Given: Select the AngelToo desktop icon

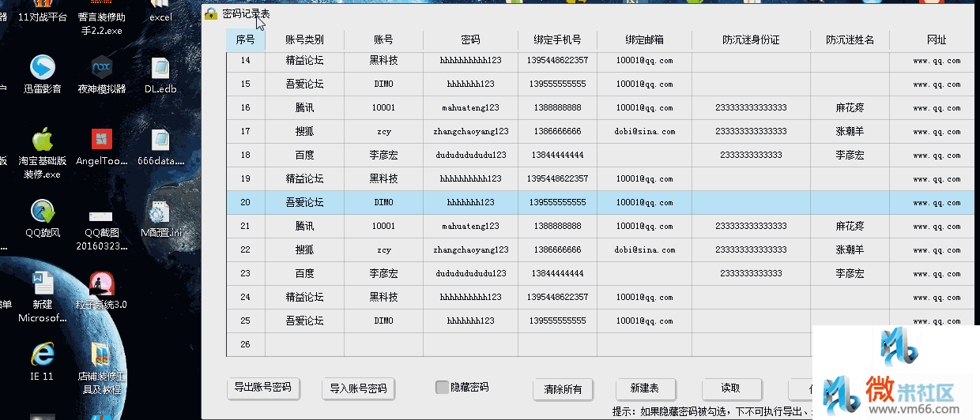Looking at the screenshot, I should (x=101, y=148).
